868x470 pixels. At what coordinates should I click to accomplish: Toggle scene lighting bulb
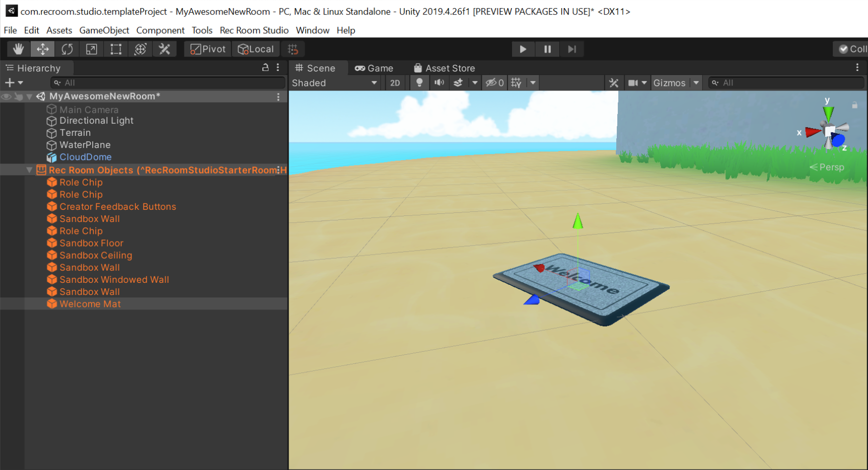(x=419, y=83)
